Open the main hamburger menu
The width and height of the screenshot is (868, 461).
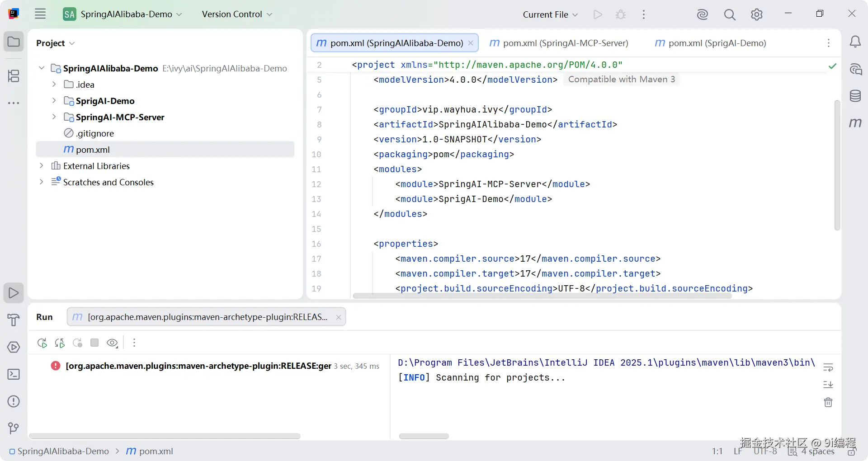[40, 14]
